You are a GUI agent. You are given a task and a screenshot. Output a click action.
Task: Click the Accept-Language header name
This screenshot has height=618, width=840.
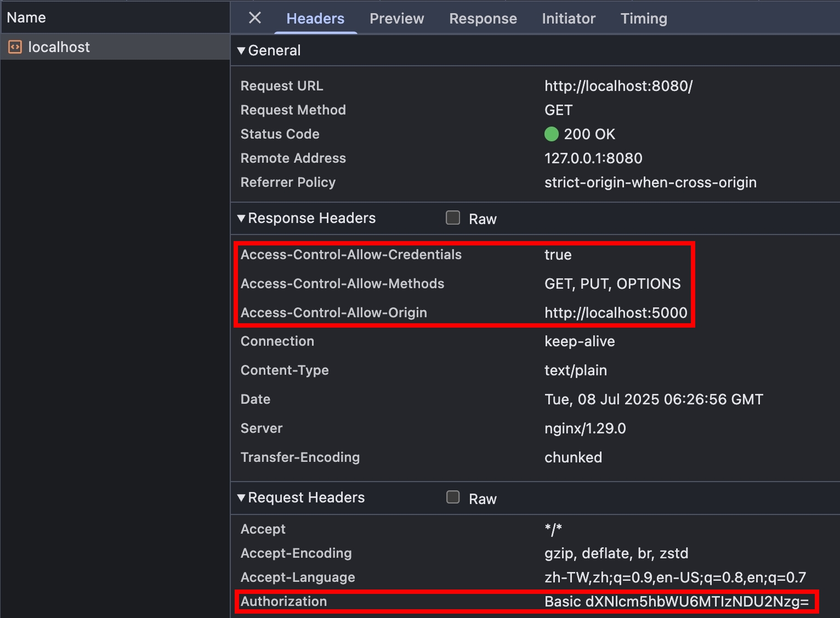coord(298,577)
